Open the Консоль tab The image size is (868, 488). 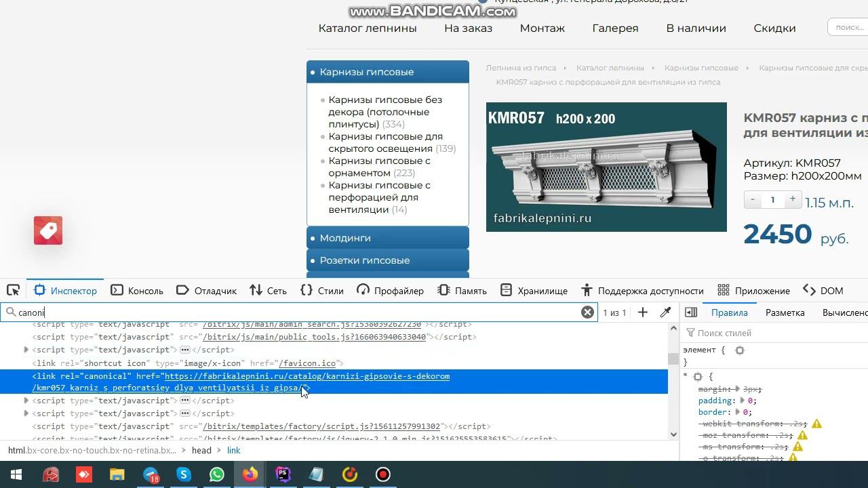point(137,290)
